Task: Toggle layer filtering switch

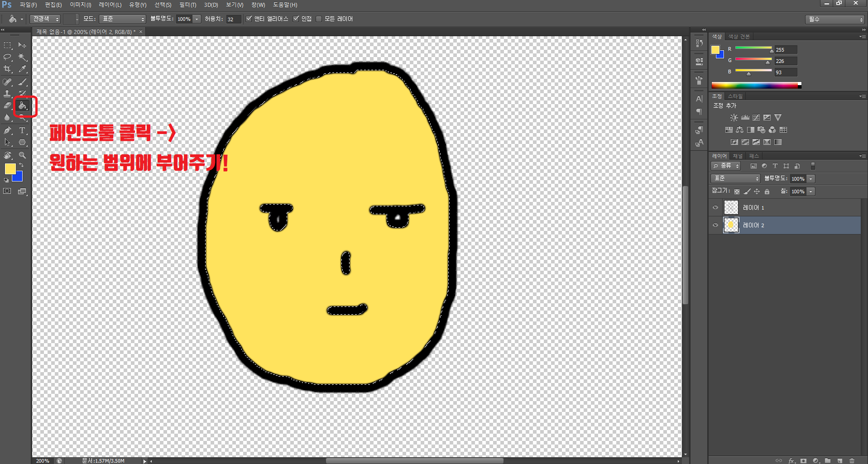Action: click(x=813, y=166)
